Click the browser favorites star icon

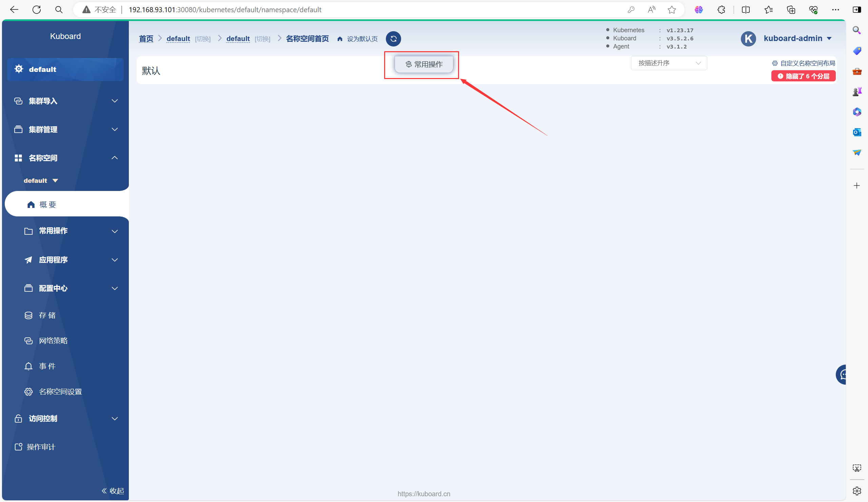click(671, 9)
